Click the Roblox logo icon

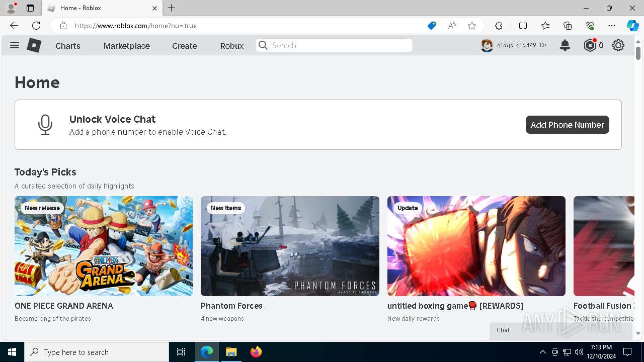coord(34,45)
